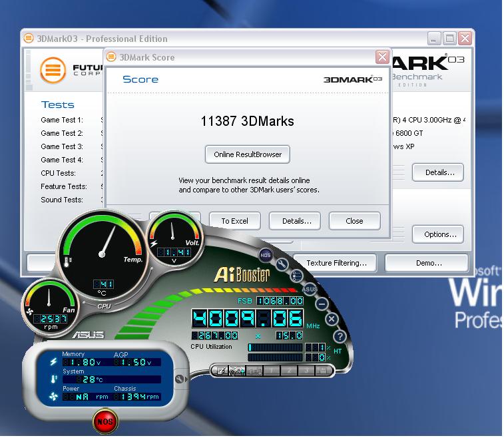This screenshot has width=504, height=438.
Task: Click the orange Futuremark logo icon
Action: tap(53, 70)
